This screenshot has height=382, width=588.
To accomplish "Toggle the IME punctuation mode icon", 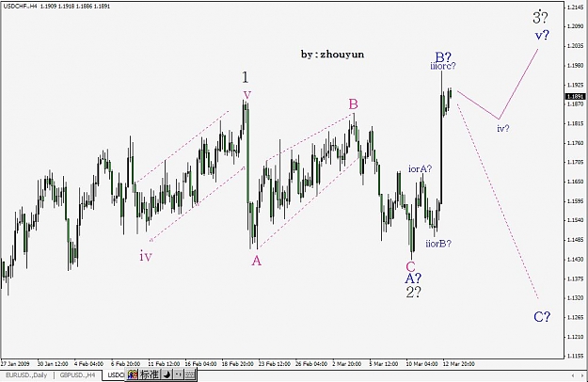I will [x=179, y=374].
